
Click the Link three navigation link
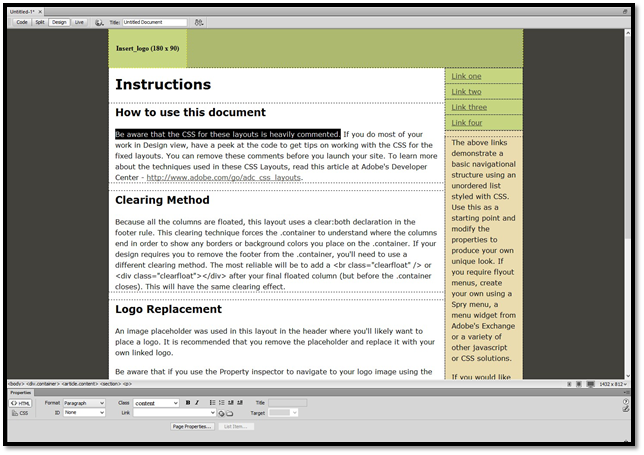point(469,108)
